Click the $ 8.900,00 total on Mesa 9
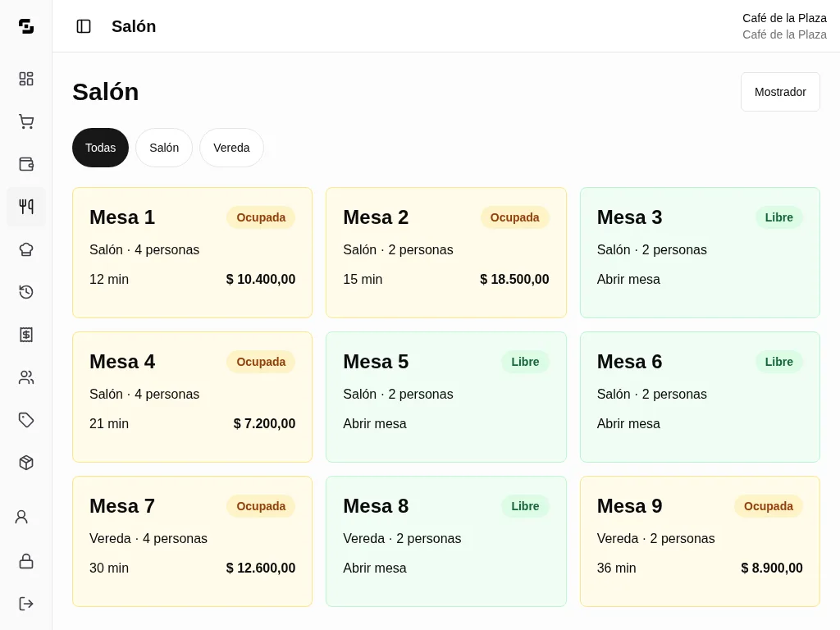 tap(772, 568)
